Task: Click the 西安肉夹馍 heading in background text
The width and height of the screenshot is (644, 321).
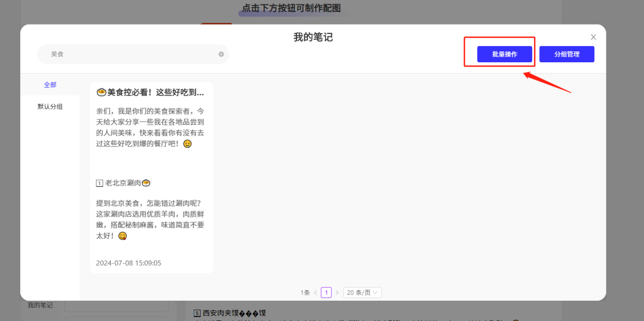Action: [x=221, y=313]
